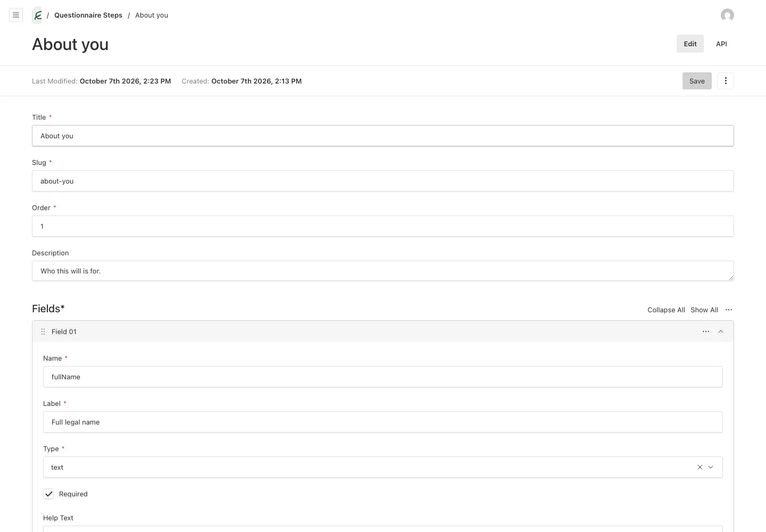The height and width of the screenshot is (532, 766).
Task: Grab the Field 01 drag handle
Action: tap(43, 331)
